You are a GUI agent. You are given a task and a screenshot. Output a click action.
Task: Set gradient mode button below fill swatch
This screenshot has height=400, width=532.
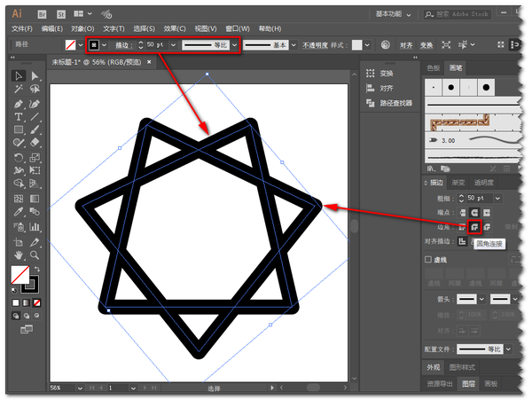tap(26, 302)
